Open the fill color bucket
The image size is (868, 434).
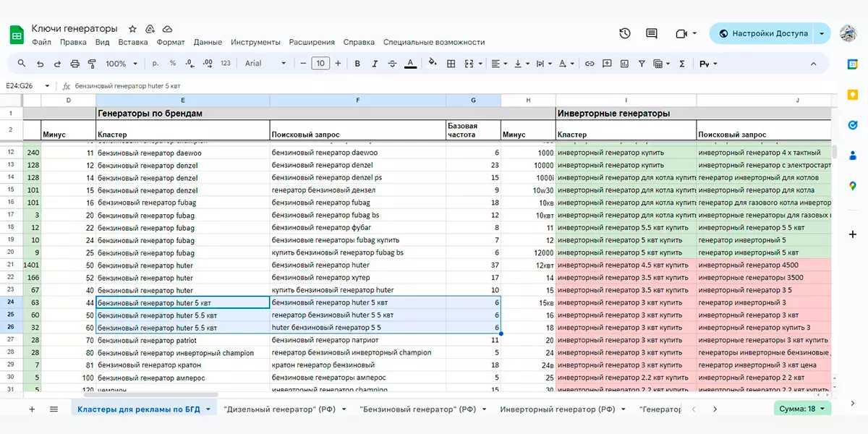433,64
